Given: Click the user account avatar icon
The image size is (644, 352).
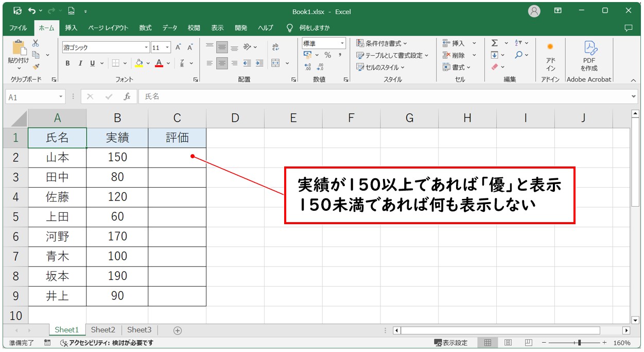Looking at the screenshot, I should 534,11.
